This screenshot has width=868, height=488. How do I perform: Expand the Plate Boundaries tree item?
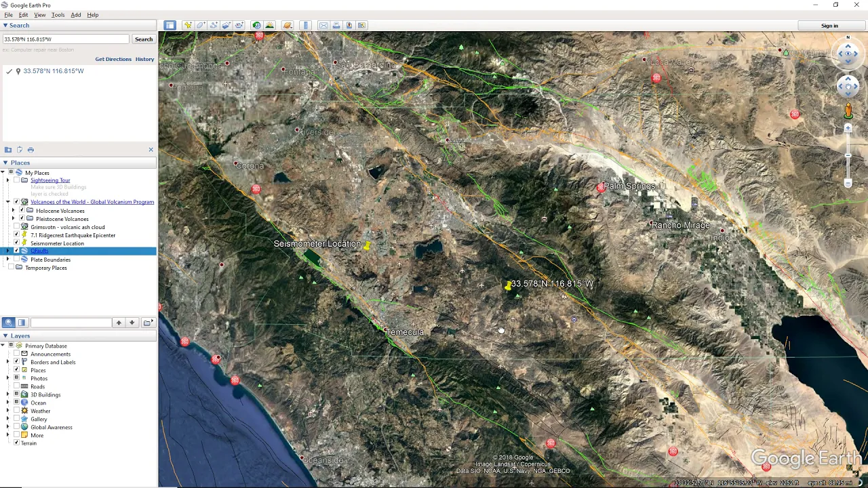[8, 260]
